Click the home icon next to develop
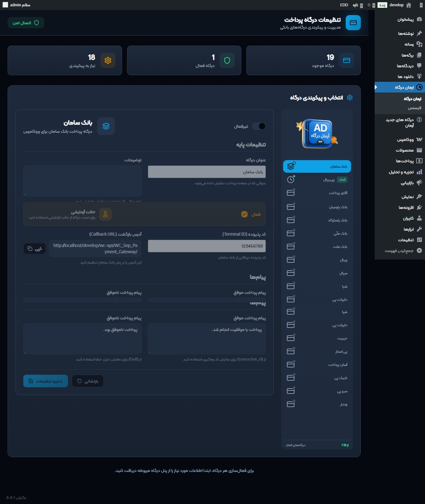The height and width of the screenshot is (504, 425). [409, 5]
